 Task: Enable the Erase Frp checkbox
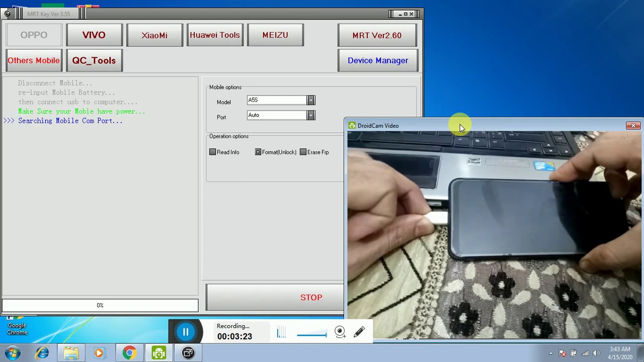coord(303,152)
